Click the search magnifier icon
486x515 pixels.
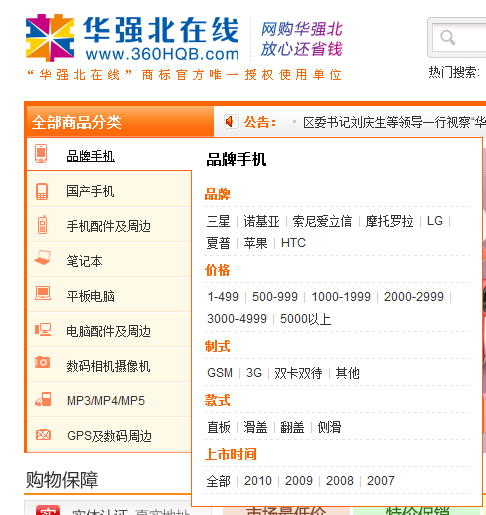[447, 37]
